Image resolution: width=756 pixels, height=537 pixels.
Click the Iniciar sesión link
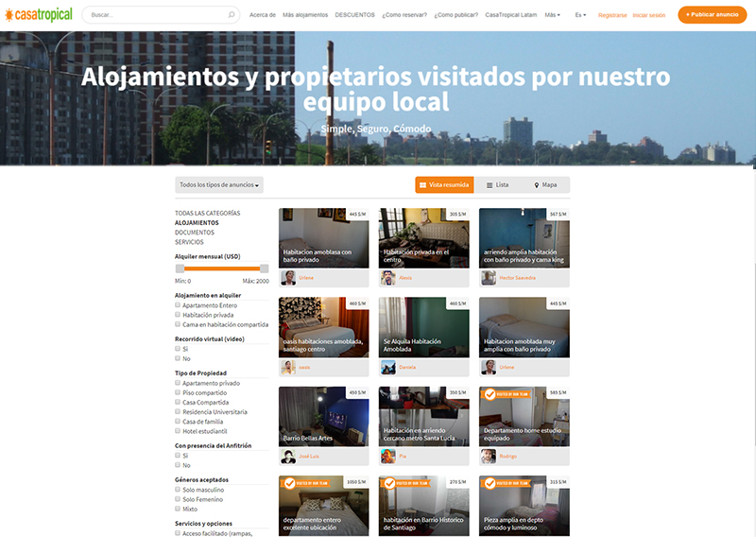click(x=648, y=15)
